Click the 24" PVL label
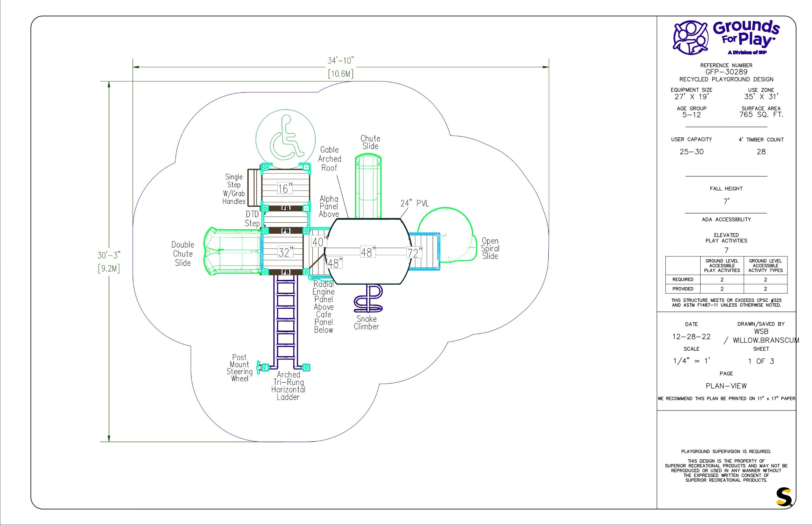Image resolution: width=812 pixels, height=525 pixels. [414, 204]
